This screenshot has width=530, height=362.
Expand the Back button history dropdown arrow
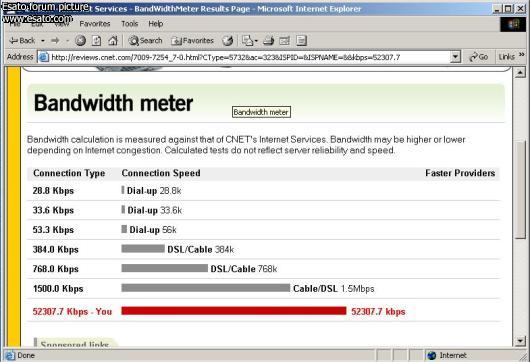(x=43, y=41)
